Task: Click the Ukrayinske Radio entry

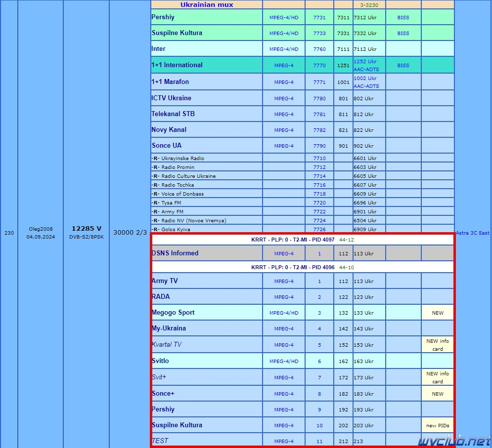Action: 178,159
